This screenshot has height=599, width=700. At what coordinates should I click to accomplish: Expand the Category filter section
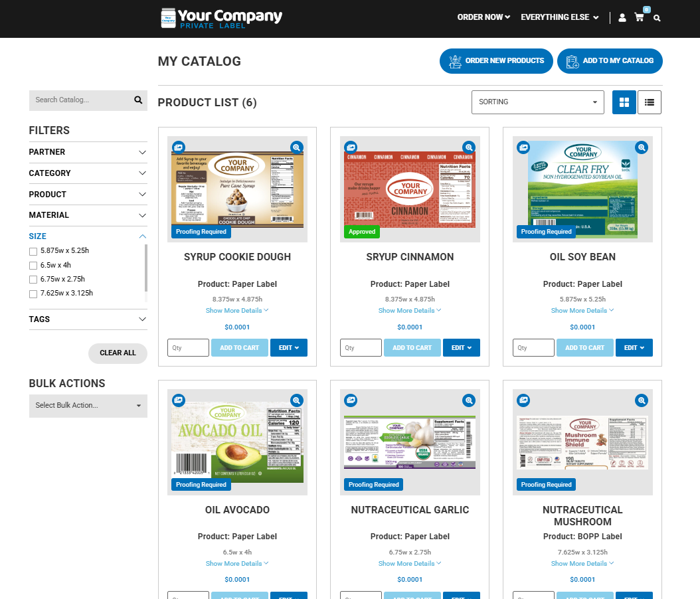coord(88,173)
